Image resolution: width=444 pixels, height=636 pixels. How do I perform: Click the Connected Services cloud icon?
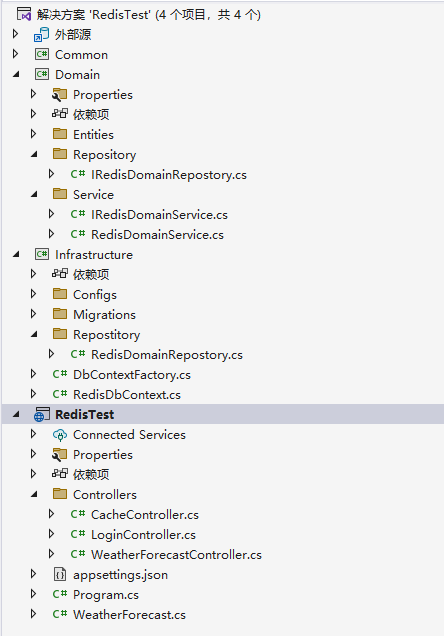point(60,435)
